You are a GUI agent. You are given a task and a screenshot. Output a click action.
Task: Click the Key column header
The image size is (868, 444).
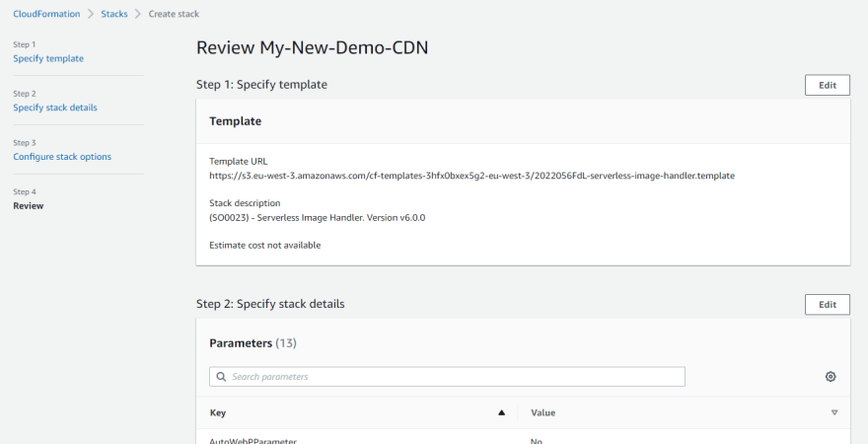[218, 412]
